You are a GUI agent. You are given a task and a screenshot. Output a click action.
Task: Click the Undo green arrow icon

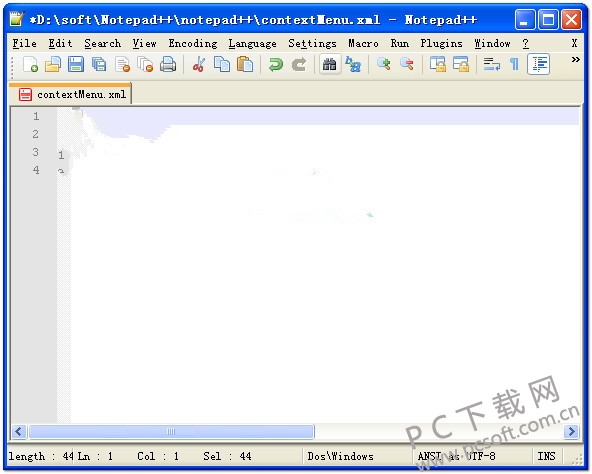tap(276, 64)
